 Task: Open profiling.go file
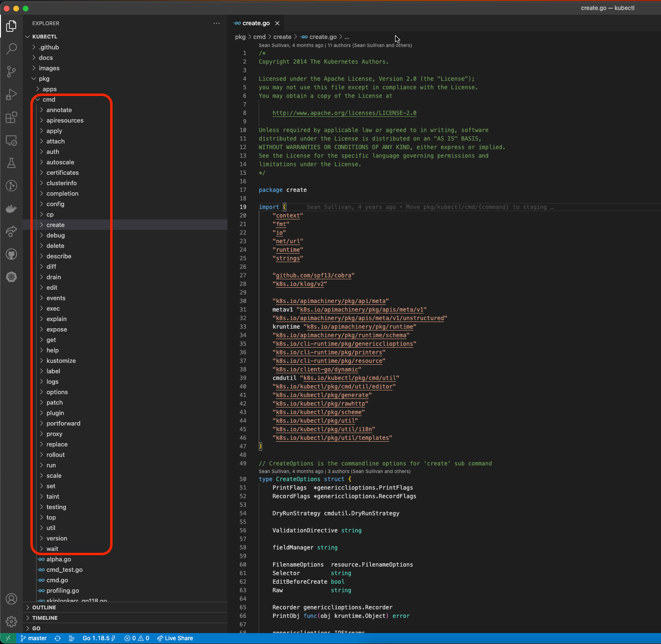[x=125, y=590]
